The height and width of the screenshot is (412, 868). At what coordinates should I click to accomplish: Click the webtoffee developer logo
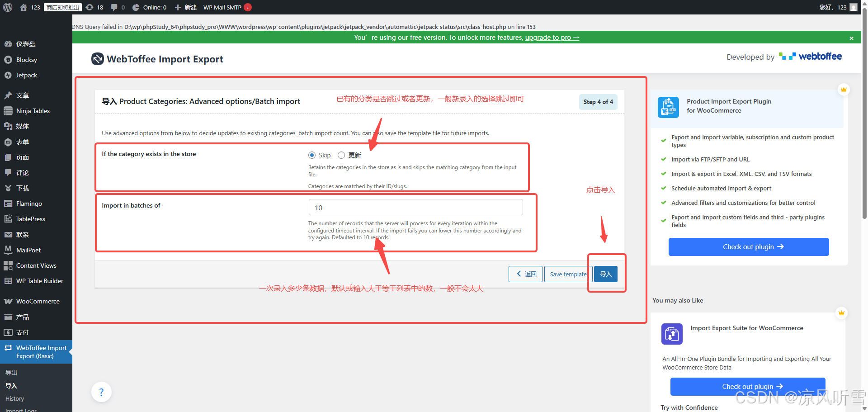tap(810, 57)
